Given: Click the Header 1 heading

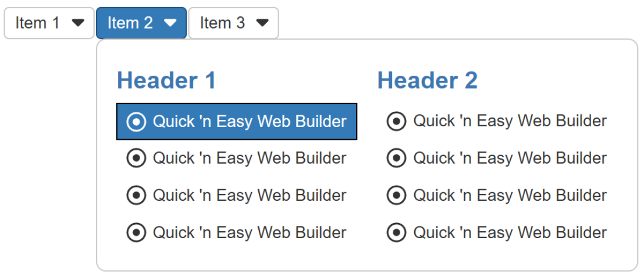Looking at the screenshot, I should coord(166,80).
